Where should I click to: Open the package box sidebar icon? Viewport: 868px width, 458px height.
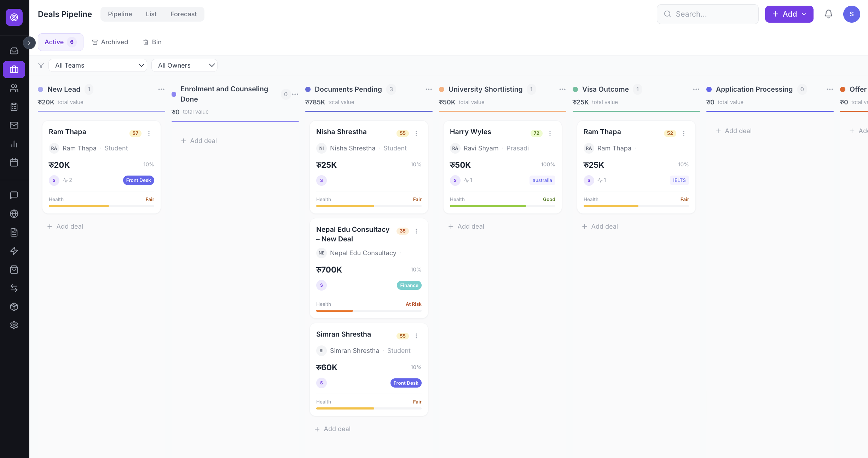pyautogui.click(x=14, y=307)
